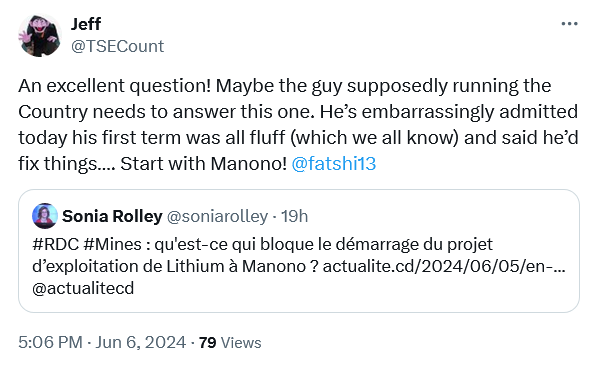Visit the @soniarolley handle

(x=217, y=216)
